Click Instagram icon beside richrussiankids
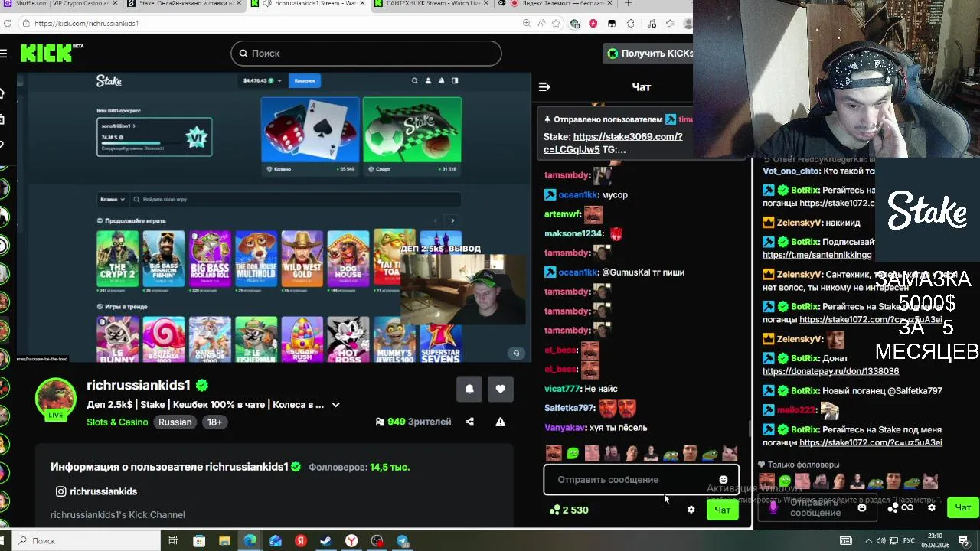The image size is (980, 551). [61, 491]
